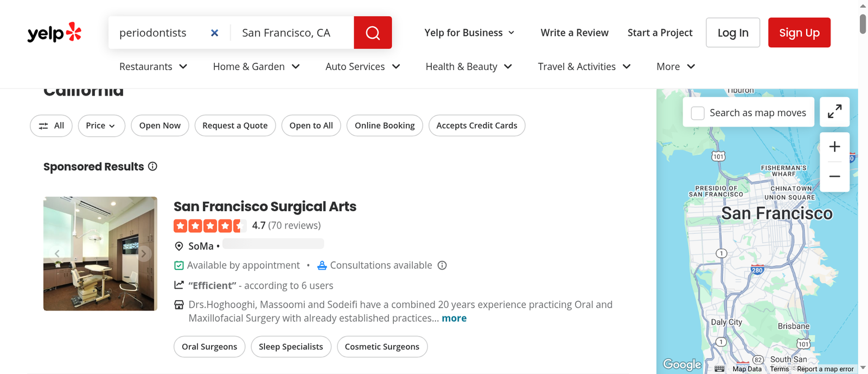Expand description with the more link
868x374 pixels.
pyautogui.click(x=454, y=318)
